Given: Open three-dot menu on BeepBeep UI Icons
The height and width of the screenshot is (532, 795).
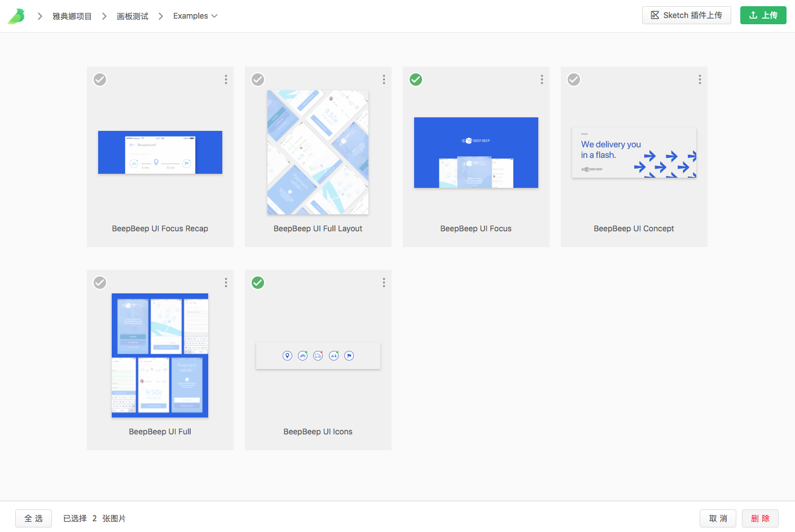Looking at the screenshot, I should pyautogui.click(x=384, y=283).
